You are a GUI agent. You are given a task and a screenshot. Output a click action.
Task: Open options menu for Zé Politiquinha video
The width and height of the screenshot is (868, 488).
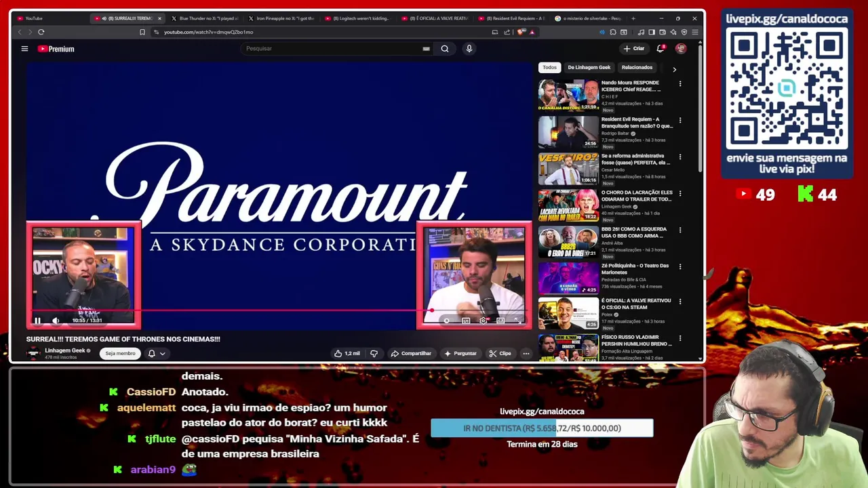[680, 267]
